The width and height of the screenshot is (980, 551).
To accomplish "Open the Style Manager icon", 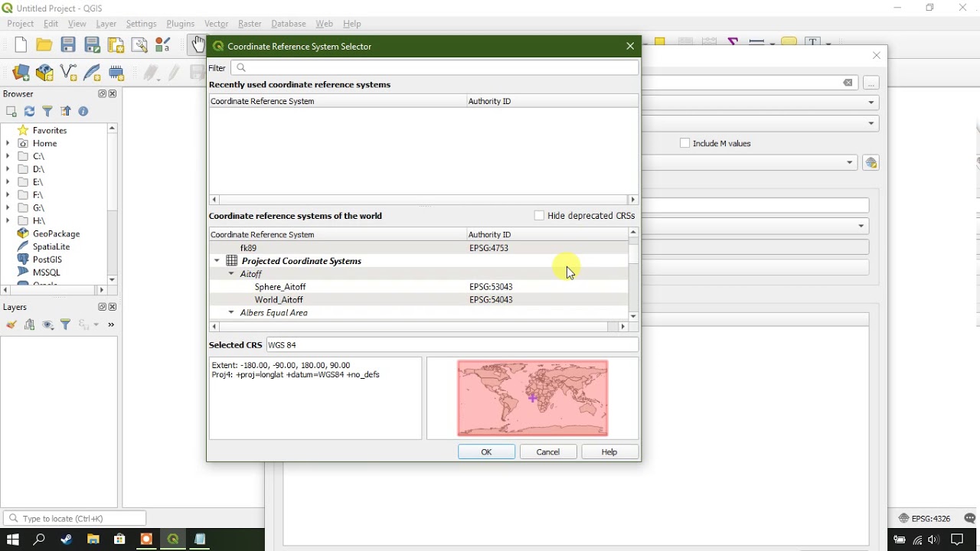I will 163,46.
